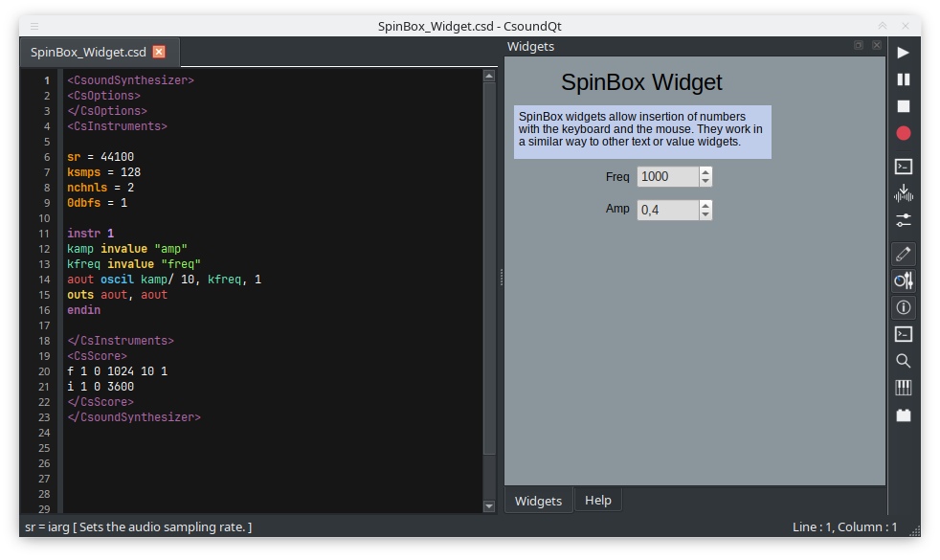Select the Widgets tab at the bottom

coord(538,501)
